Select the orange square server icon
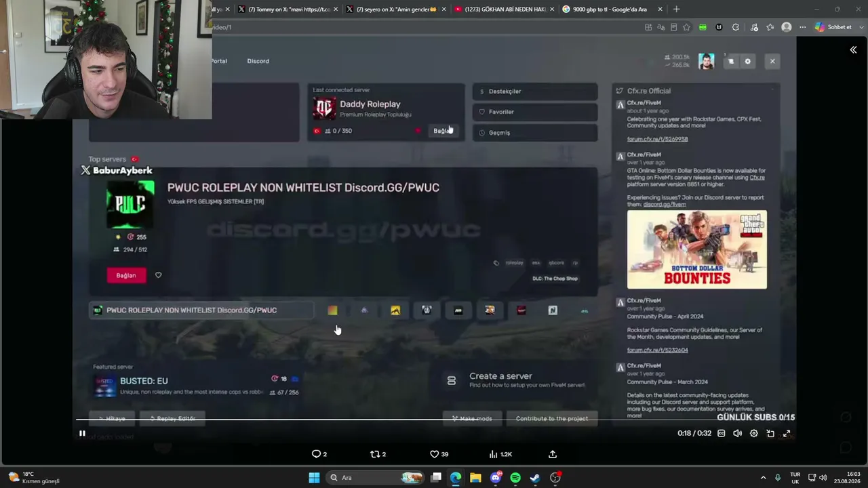868x488 pixels. point(332,310)
